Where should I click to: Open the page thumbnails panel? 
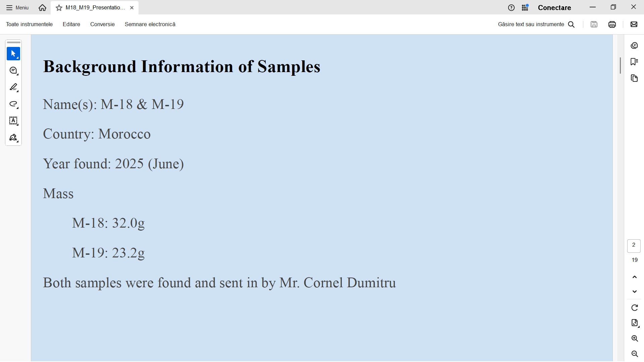tap(634, 78)
